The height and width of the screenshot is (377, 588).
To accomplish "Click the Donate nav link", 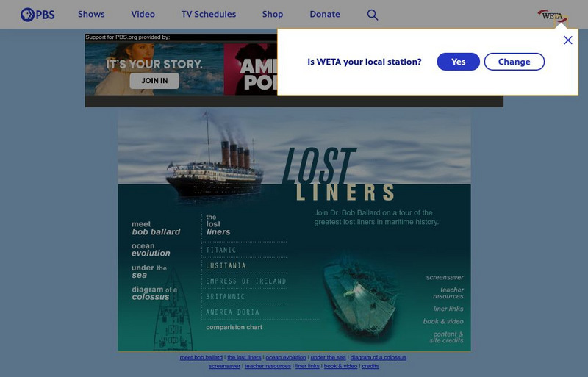I will point(325,14).
